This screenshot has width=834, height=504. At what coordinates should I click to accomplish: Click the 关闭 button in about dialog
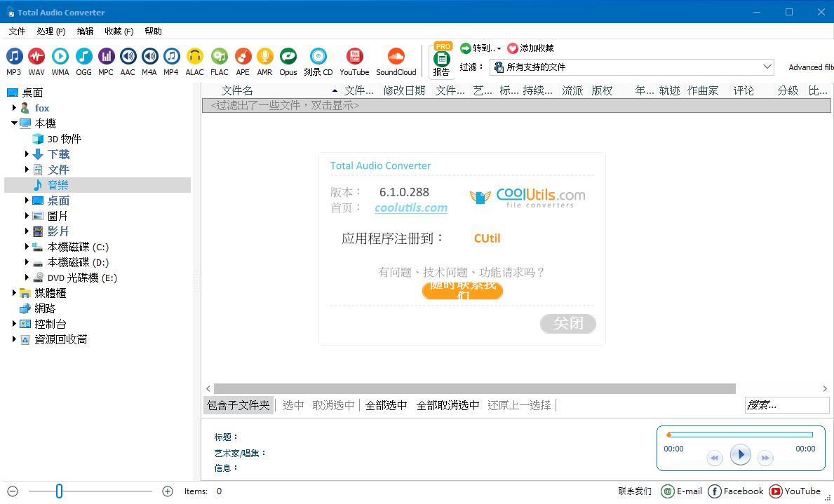[567, 323]
